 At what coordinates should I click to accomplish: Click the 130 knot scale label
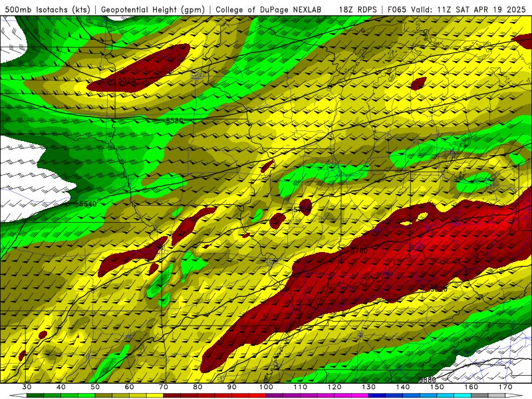(x=369, y=387)
